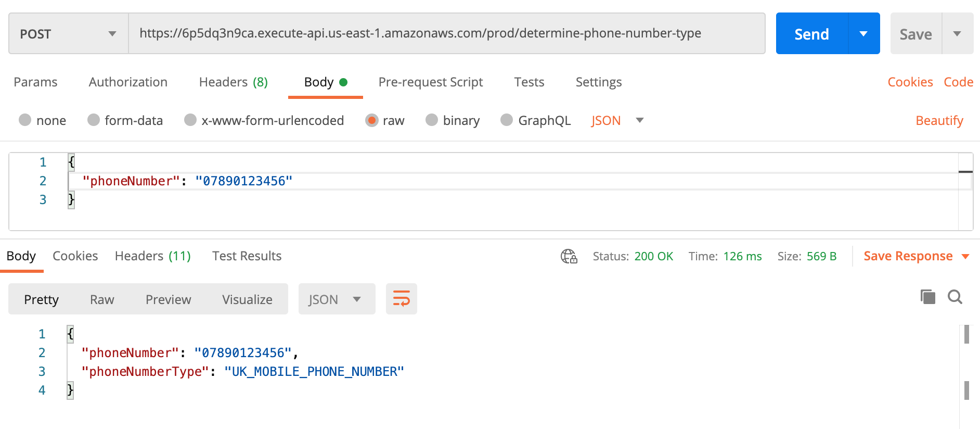Screen dimensions: 980x429
Task: Open the Save Response arrow menu
Action: click(x=965, y=256)
